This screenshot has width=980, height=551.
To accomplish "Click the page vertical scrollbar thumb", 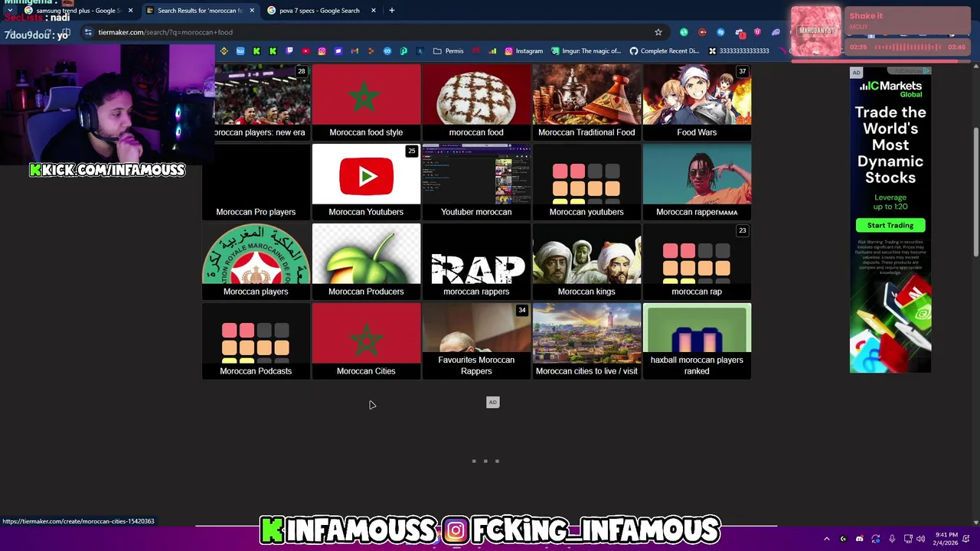I will (975, 191).
